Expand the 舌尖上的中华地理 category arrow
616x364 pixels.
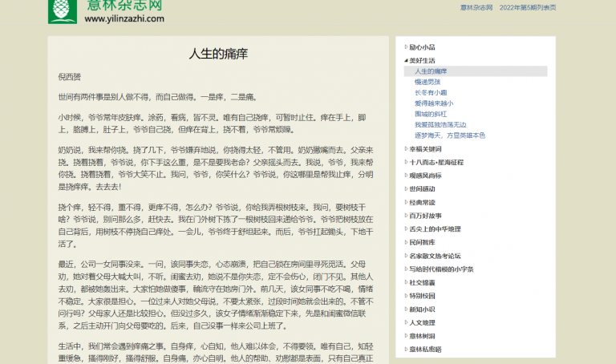tap(406, 229)
